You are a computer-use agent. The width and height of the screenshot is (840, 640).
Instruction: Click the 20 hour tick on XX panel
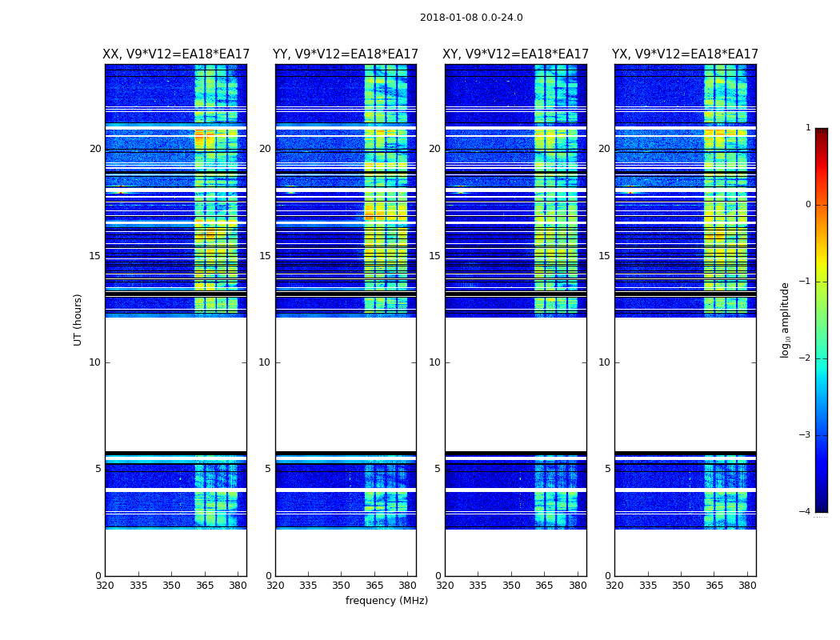(95, 149)
